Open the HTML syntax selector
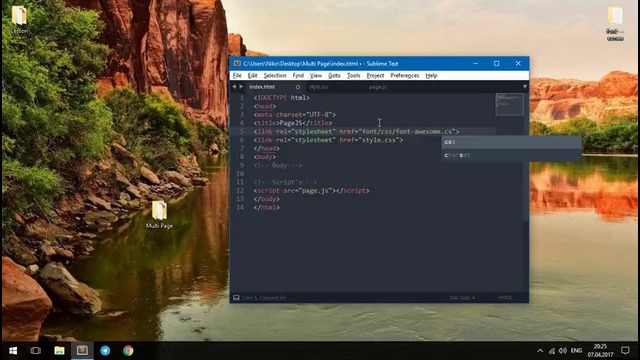This screenshot has height=360, width=640. tap(505, 298)
